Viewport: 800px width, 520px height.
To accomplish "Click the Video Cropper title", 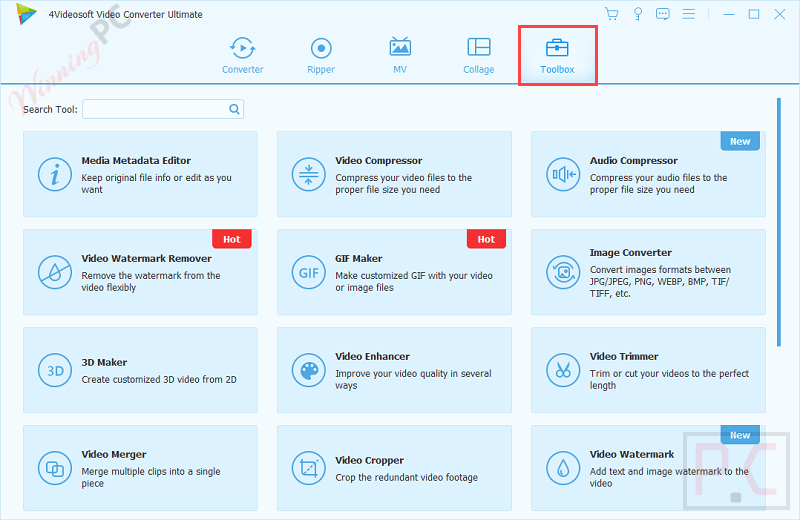I will pyautogui.click(x=369, y=460).
